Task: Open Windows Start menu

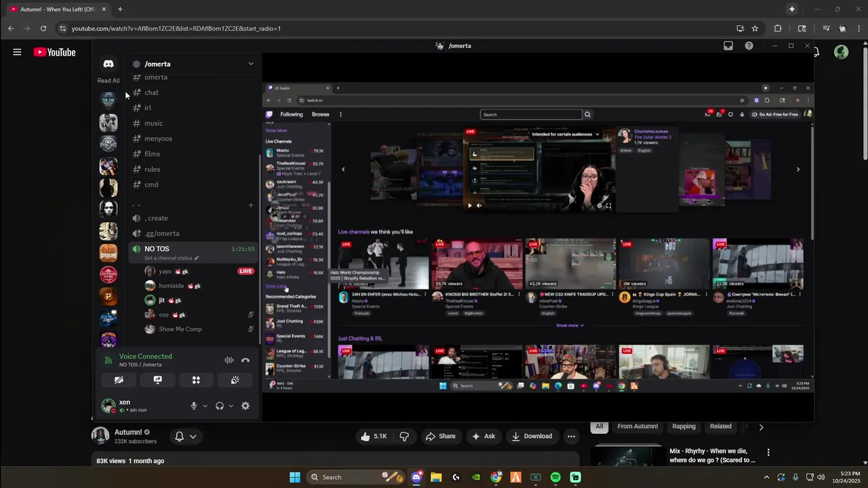Action: pyautogui.click(x=295, y=477)
